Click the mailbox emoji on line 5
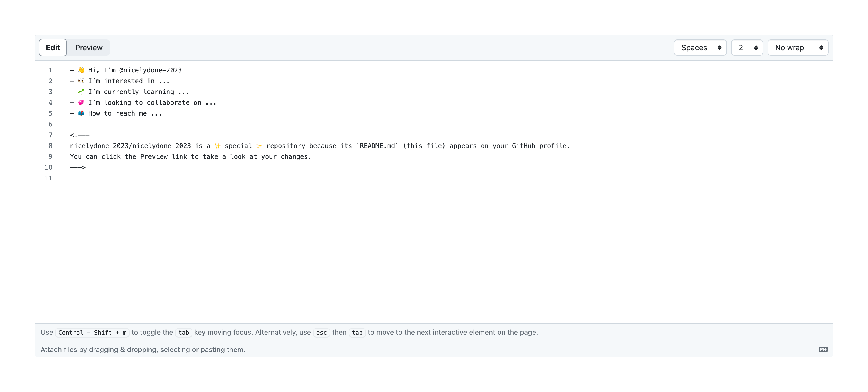 coord(81,113)
